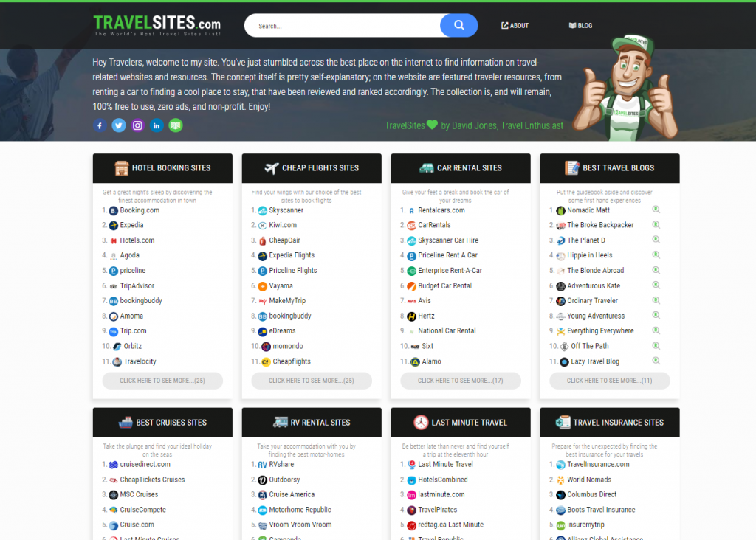Click the notepad icon in Best Travel Blogs header
756x540 pixels.
coord(572,168)
